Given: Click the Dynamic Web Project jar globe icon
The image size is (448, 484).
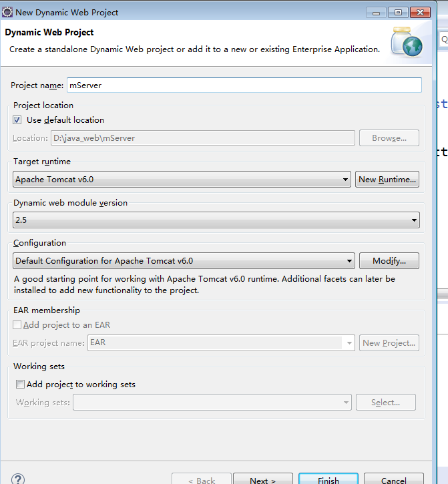Looking at the screenshot, I should pos(407,42).
